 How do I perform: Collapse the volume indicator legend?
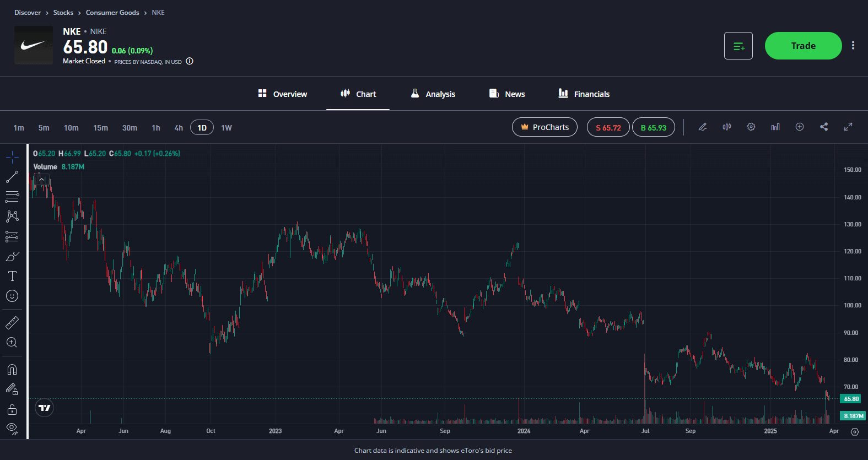point(41,180)
